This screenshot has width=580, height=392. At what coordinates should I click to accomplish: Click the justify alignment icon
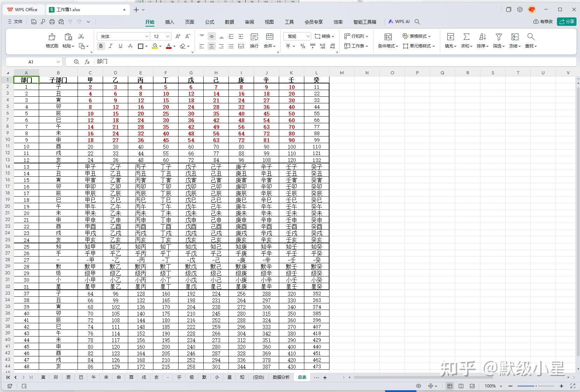click(231, 46)
